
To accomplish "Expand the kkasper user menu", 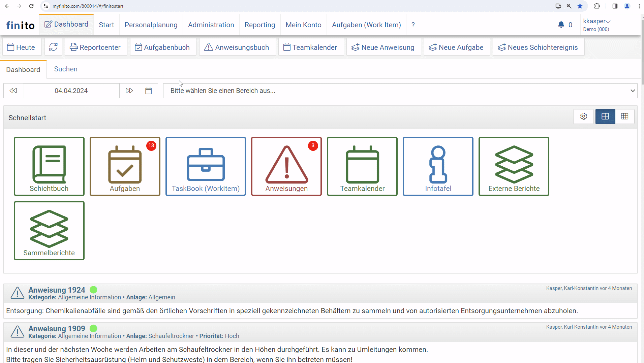I will pos(596,21).
